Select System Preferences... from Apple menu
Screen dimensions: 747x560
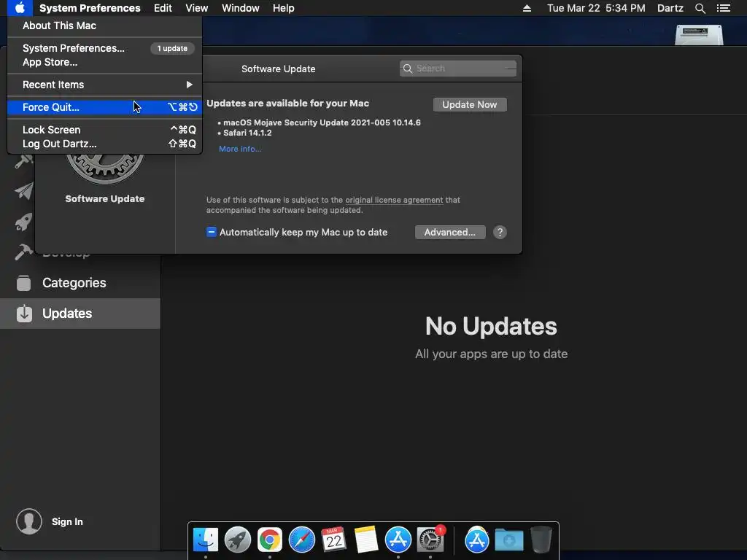click(105, 48)
